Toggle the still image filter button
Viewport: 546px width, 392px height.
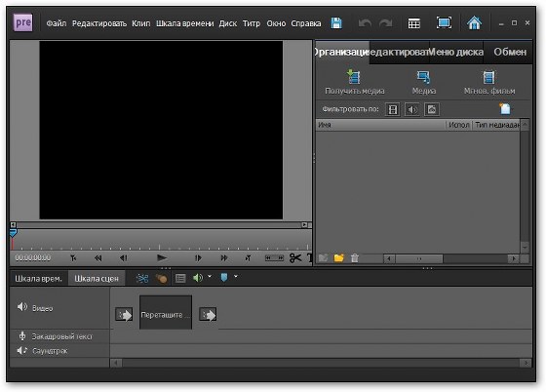click(431, 109)
